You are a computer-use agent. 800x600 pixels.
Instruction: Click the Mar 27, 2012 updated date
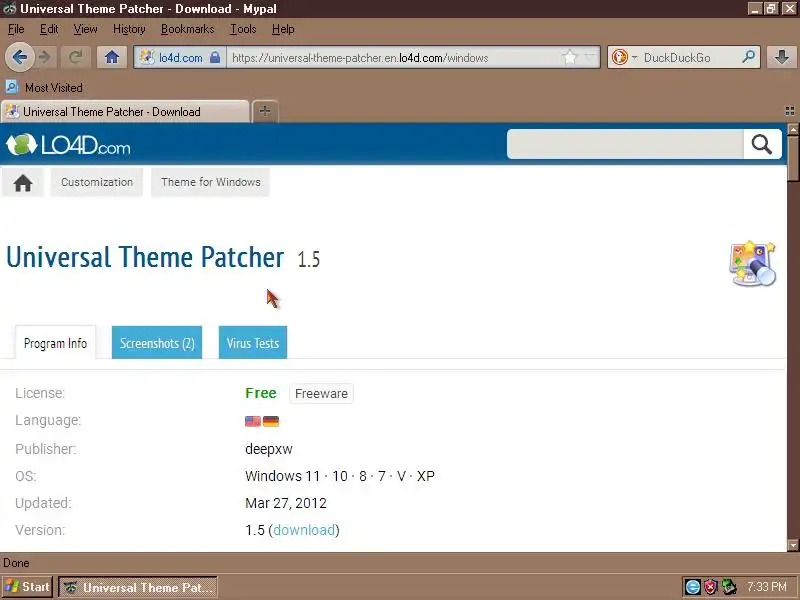click(x=286, y=503)
